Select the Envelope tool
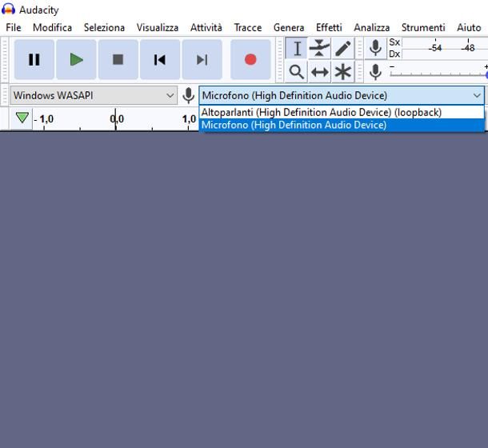 [319, 48]
